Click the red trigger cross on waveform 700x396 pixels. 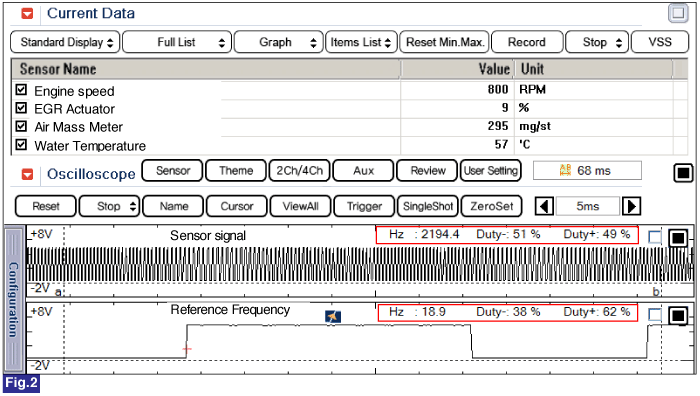[187, 349]
